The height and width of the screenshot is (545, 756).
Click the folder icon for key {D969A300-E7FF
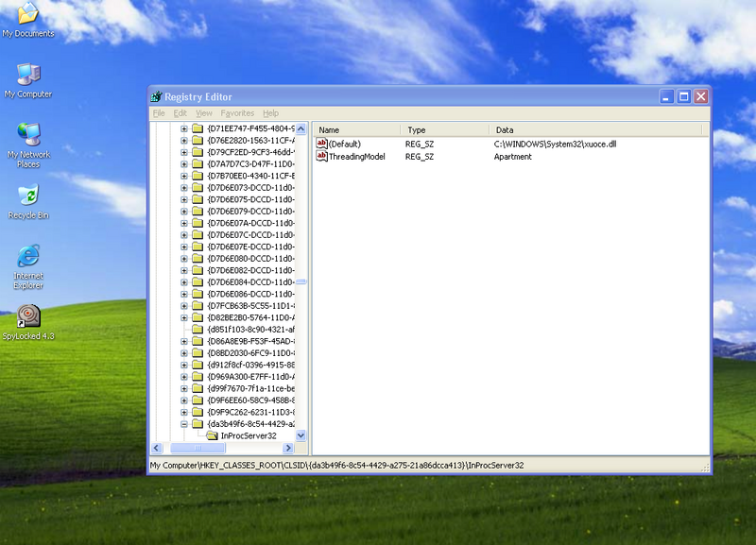[x=198, y=376]
